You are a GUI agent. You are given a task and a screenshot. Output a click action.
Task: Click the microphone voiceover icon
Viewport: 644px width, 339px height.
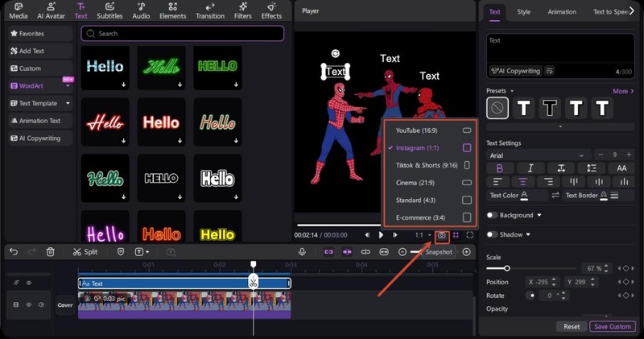(x=302, y=252)
